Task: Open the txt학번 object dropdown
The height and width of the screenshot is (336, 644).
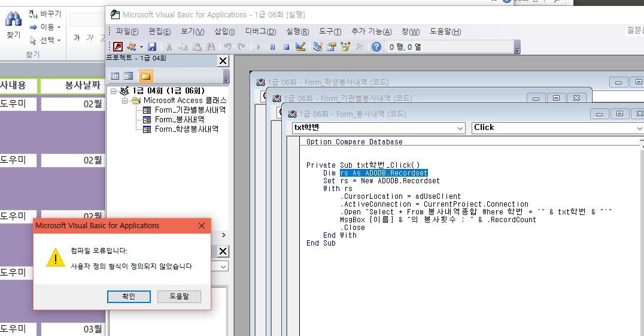Action: click(460, 128)
